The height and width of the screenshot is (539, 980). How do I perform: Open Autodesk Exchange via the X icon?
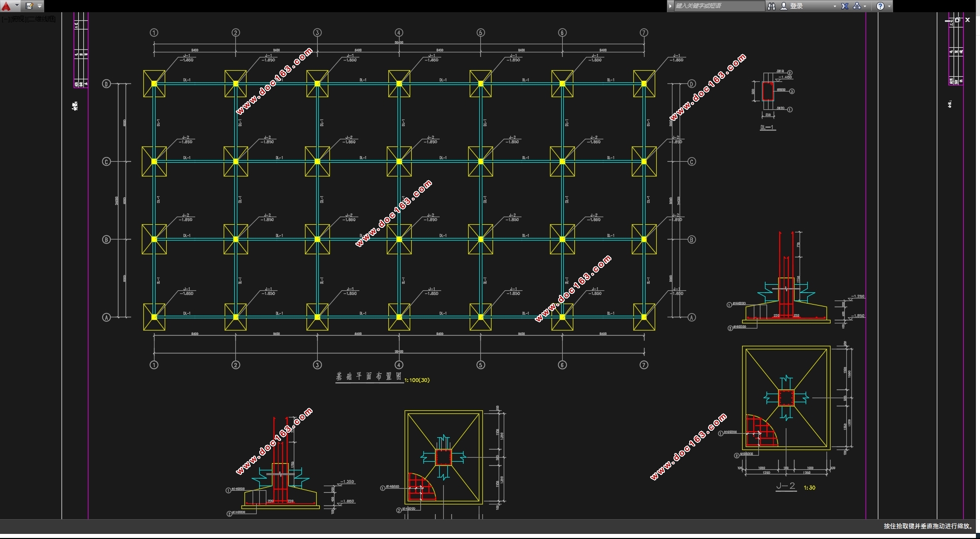tap(845, 6)
